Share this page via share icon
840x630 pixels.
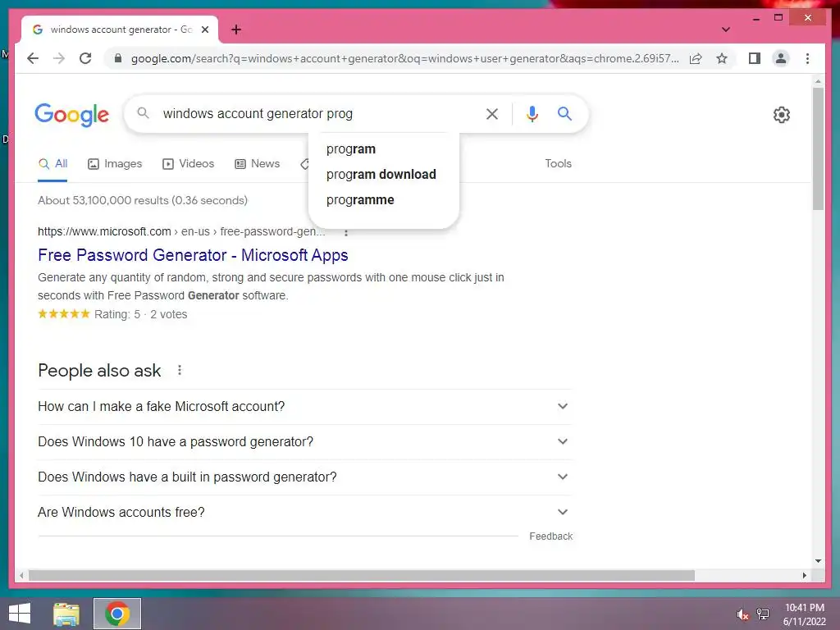click(x=696, y=58)
